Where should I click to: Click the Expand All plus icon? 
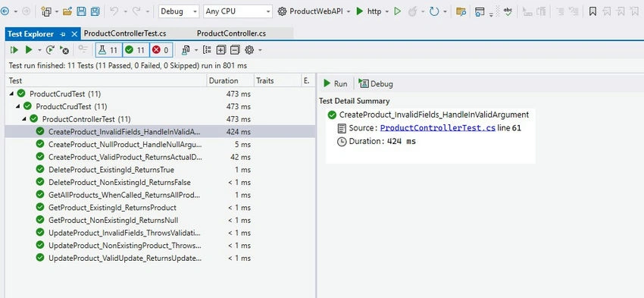coord(221,50)
